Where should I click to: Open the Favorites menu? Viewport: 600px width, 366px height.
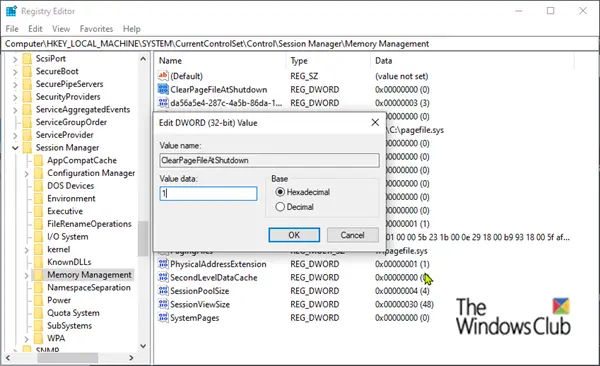96,29
